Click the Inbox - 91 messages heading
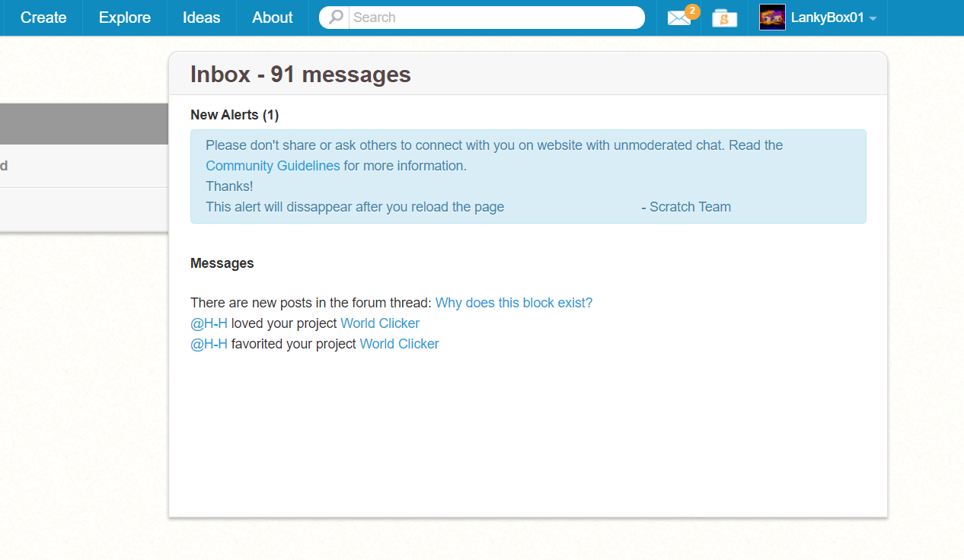964x560 pixels. [301, 74]
